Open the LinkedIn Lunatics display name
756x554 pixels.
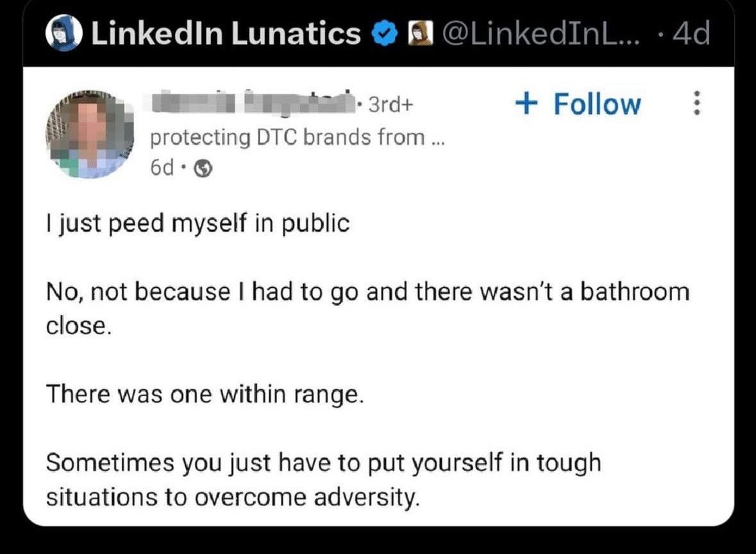[x=226, y=34]
